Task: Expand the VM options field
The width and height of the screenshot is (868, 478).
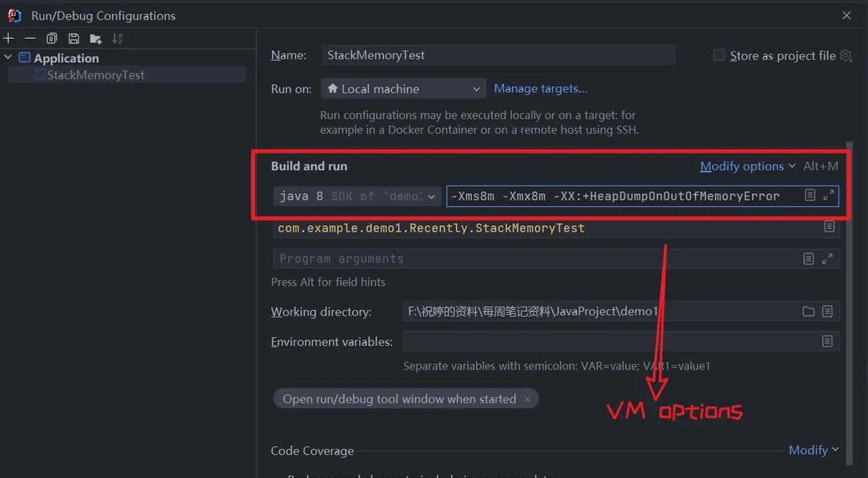Action: click(x=829, y=195)
